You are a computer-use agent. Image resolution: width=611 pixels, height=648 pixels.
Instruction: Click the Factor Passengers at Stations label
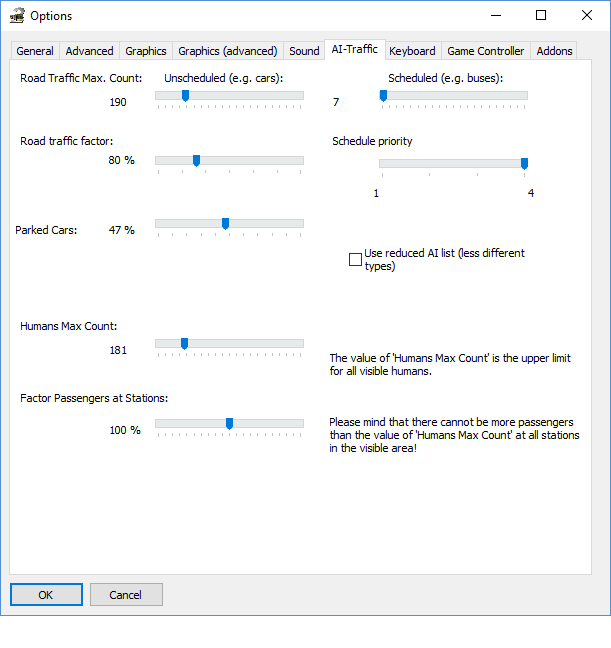(x=94, y=398)
